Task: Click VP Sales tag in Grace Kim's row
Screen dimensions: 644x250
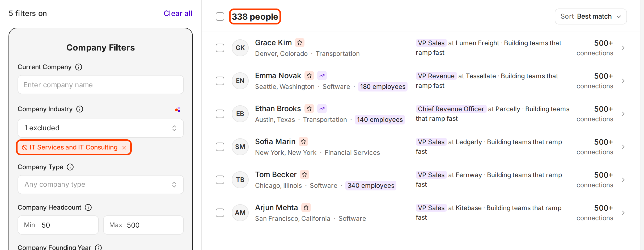Action: coord(431,43)
